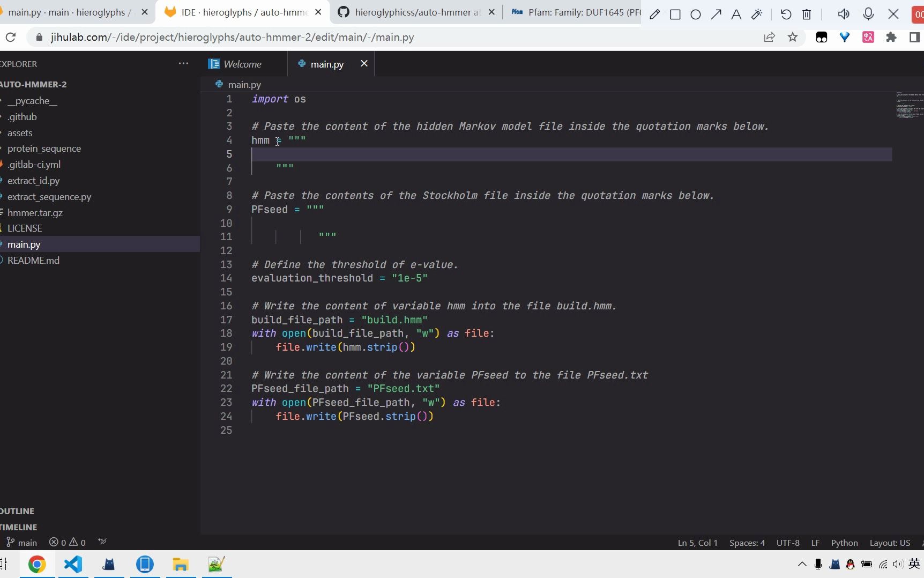Collapse the AUTO-HMMER-2 project section
Image resolution: width=924 pixels, height=578 pixels.
(x=33, y=84)
